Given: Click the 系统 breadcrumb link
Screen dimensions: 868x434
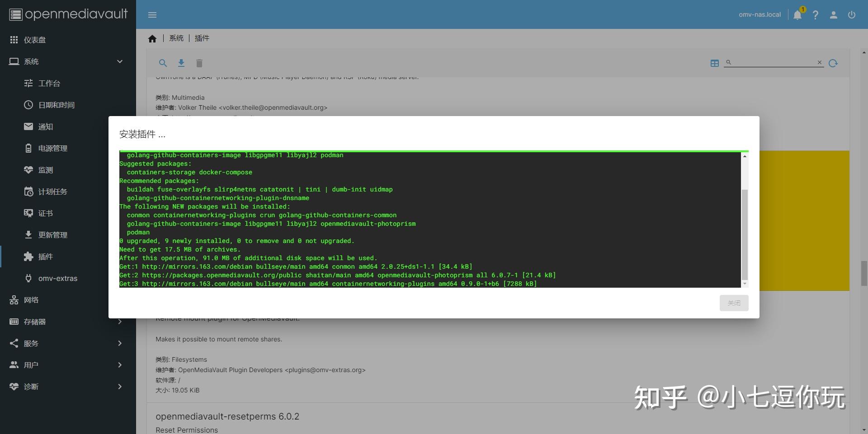Looking at the screenshot, I should click(176, 38).
